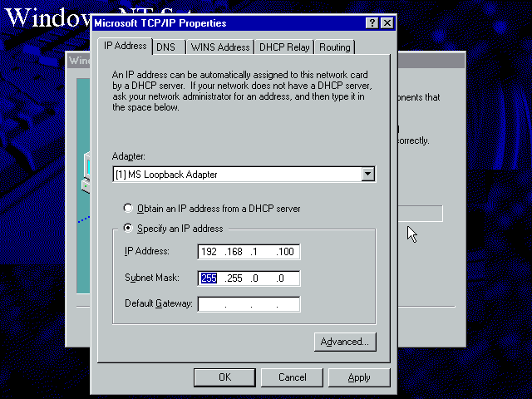The image size is (532, 399).
Task: Click the highlighted 255 octet in Subnet Mask
Action: coord(209,278)
